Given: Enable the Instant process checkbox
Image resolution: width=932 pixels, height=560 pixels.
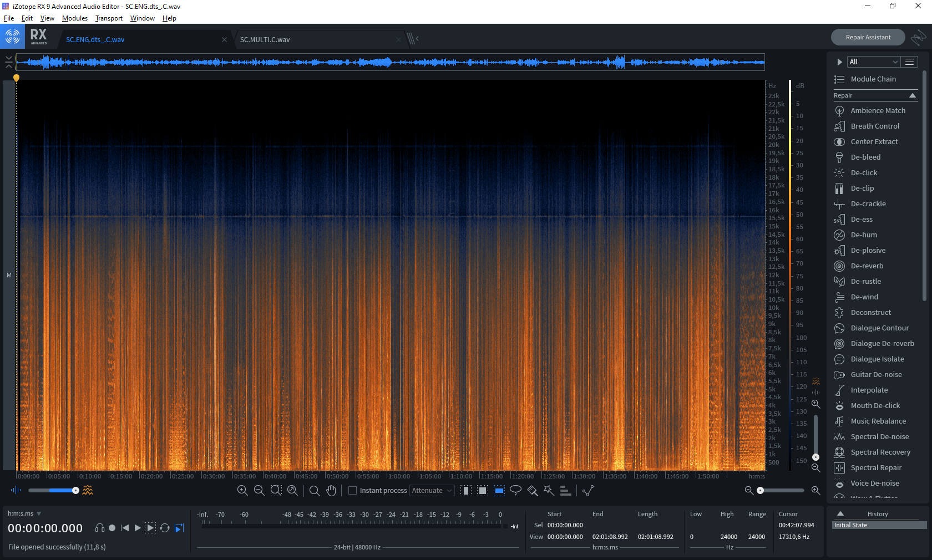Looking at the screenshot, I should (352, 490).
